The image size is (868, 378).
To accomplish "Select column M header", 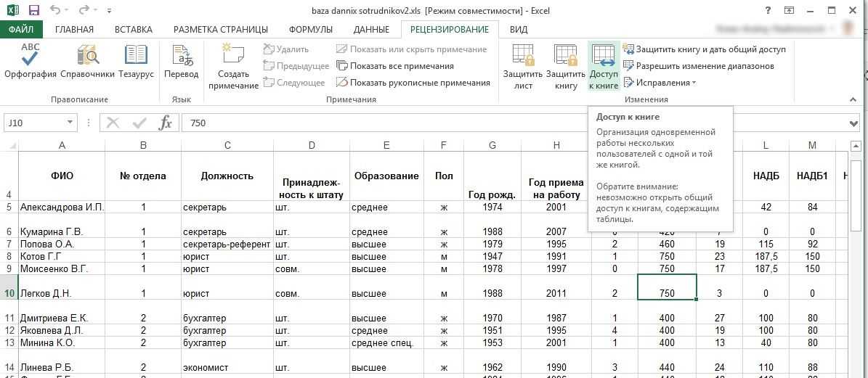I will (812, 145).
